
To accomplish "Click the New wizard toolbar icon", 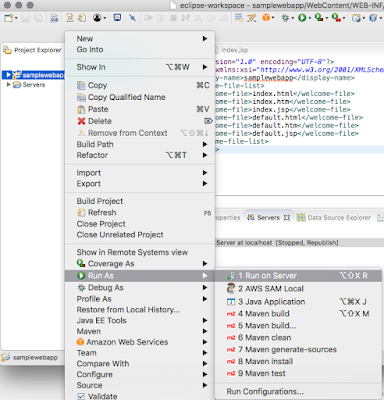I will click(x=8, y=17).
